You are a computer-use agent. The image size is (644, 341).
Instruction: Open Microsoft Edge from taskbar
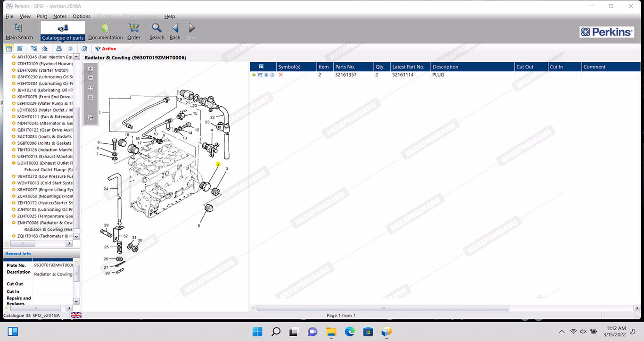point(349,332)
